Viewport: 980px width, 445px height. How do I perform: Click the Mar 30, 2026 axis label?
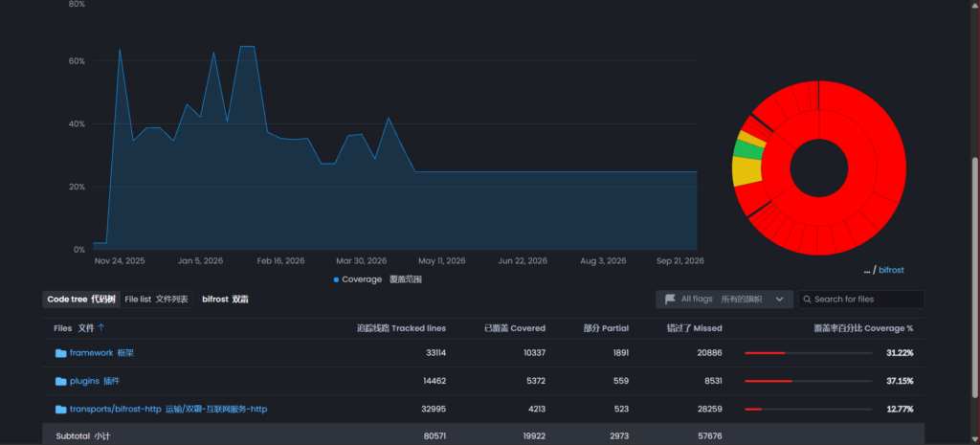pos(361,261)
